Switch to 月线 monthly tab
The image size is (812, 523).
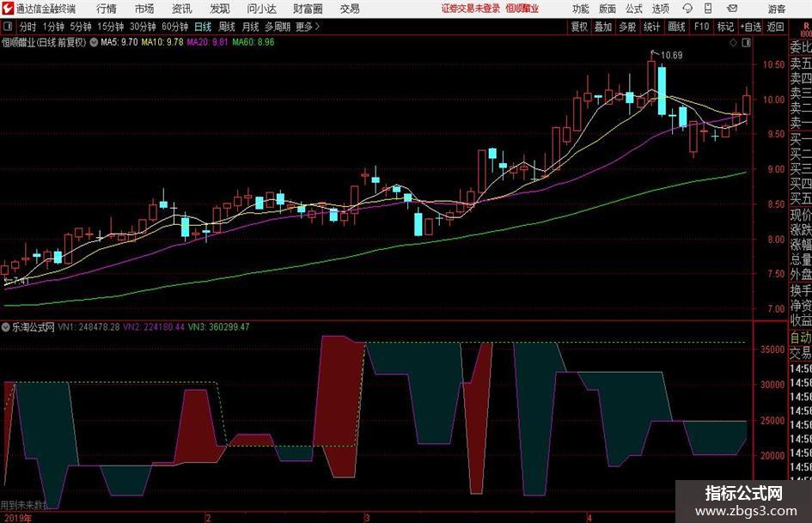point(250,27)
